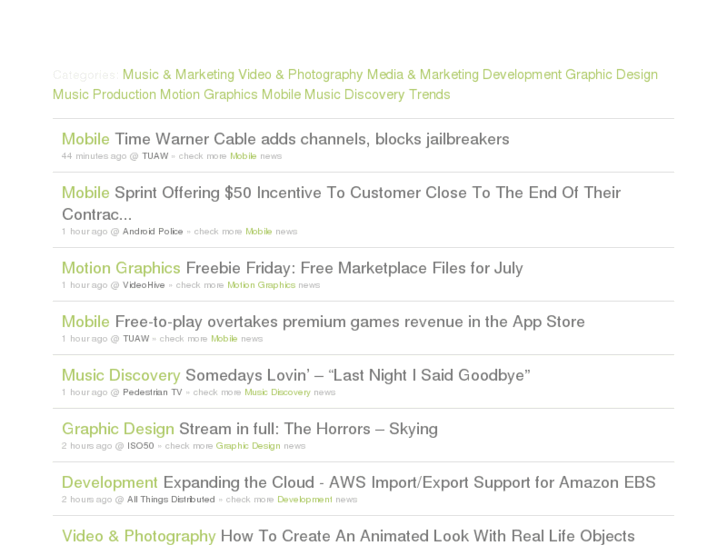
Task: Visit the VideoHive source link
Action: point(144,285)
